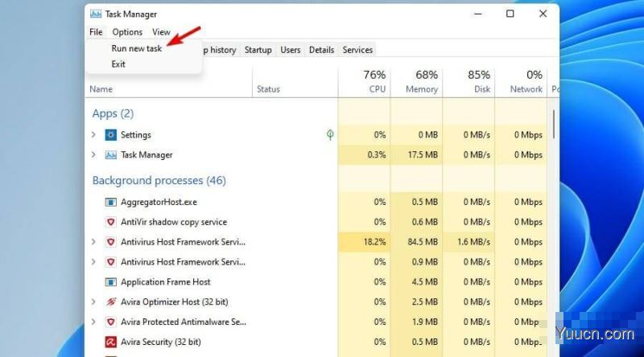Switch to the App history tab
Screen dimensions: 644x357
point(220,50)
